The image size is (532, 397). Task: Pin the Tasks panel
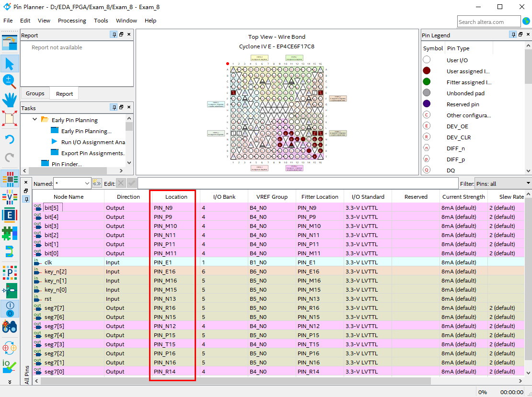point(114,107)
